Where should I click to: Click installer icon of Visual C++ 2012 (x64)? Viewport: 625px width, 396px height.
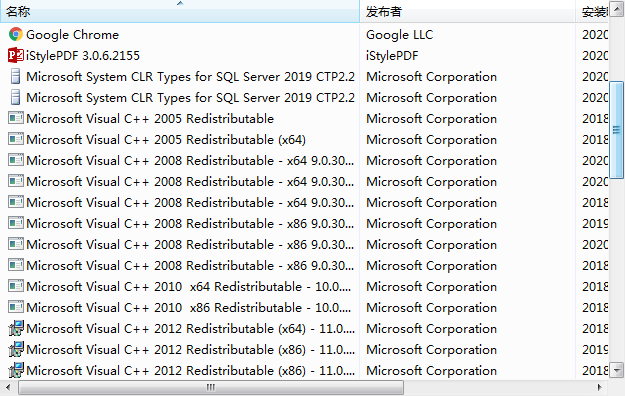(16, 328)
